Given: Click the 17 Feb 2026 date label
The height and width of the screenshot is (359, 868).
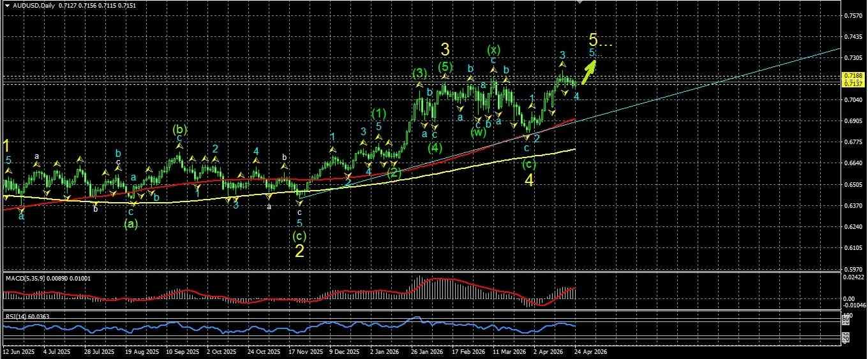Looking at the screenshot, I should 469,351.
